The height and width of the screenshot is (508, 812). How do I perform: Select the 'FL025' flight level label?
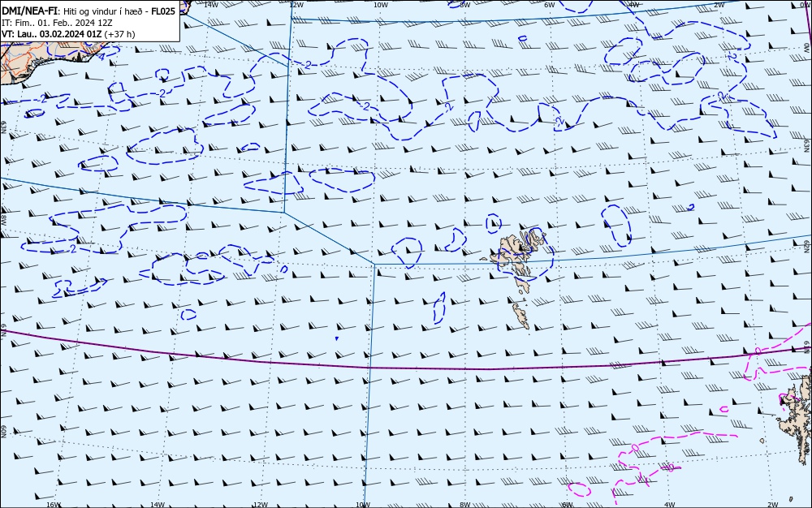pyautogui.click(x=163, y=11)
